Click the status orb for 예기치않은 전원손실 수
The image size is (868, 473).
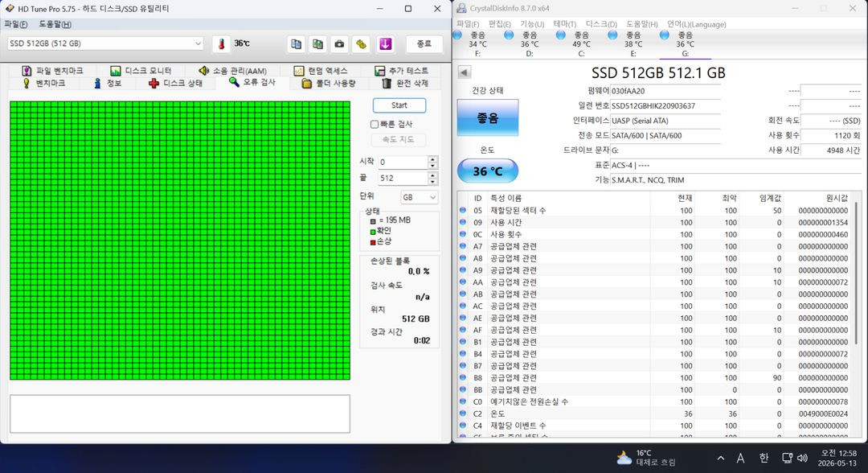[x=463, y=401]
